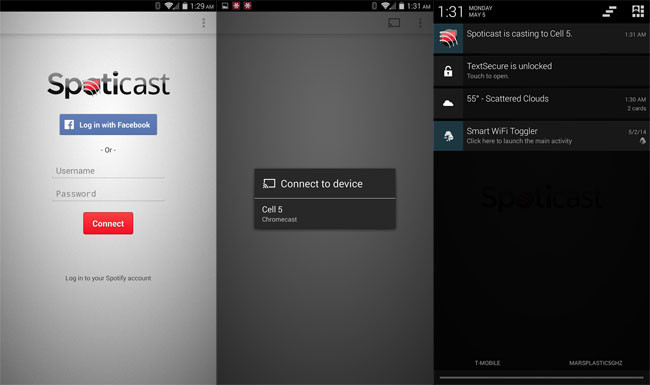650x385 pixels.
Task: Open TextSecure is unlocked notification
Action: click(x=541, y=71)
